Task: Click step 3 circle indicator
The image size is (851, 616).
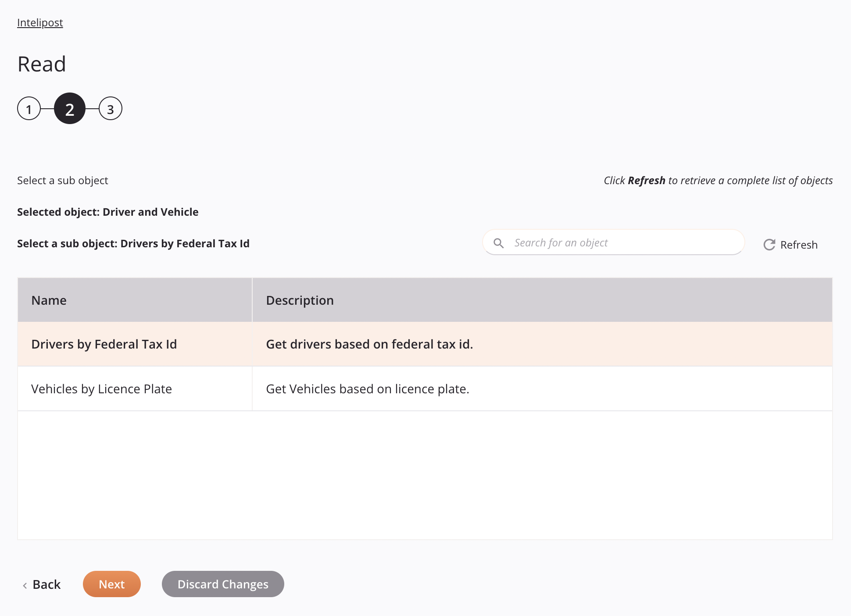Action: pos(109,108)
